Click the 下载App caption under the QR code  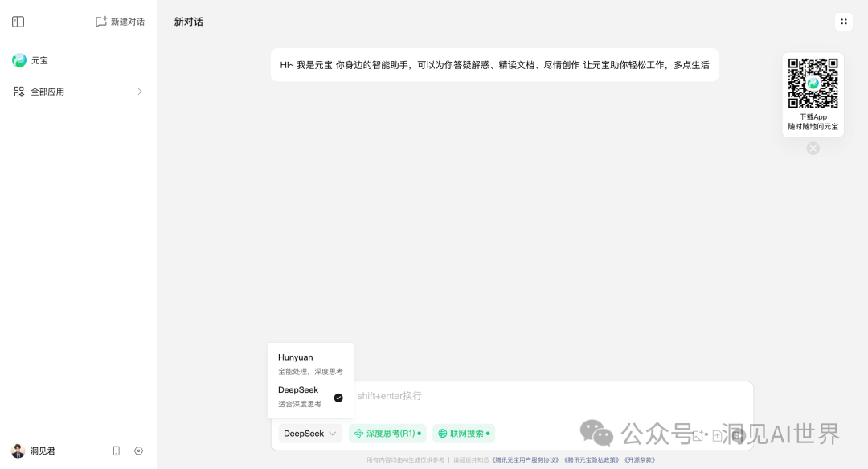pos(813,116)
